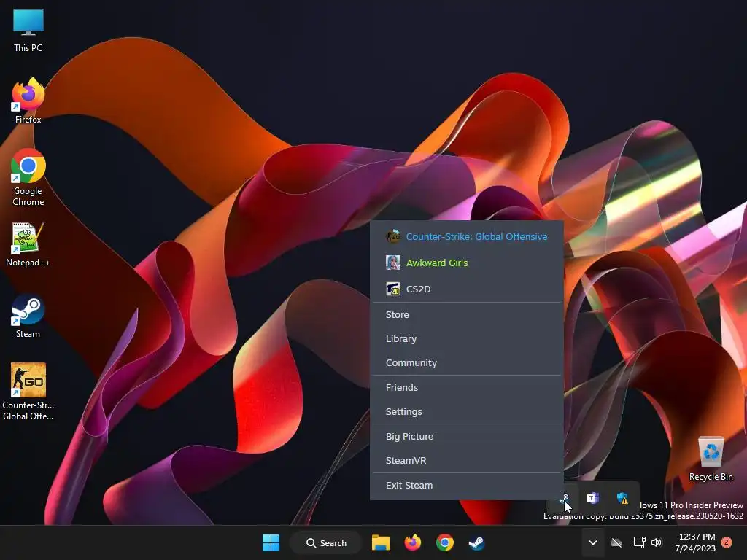747x560 pixels.
Task: Click the CS2D game icon in menu
Action: pos(393,289)
